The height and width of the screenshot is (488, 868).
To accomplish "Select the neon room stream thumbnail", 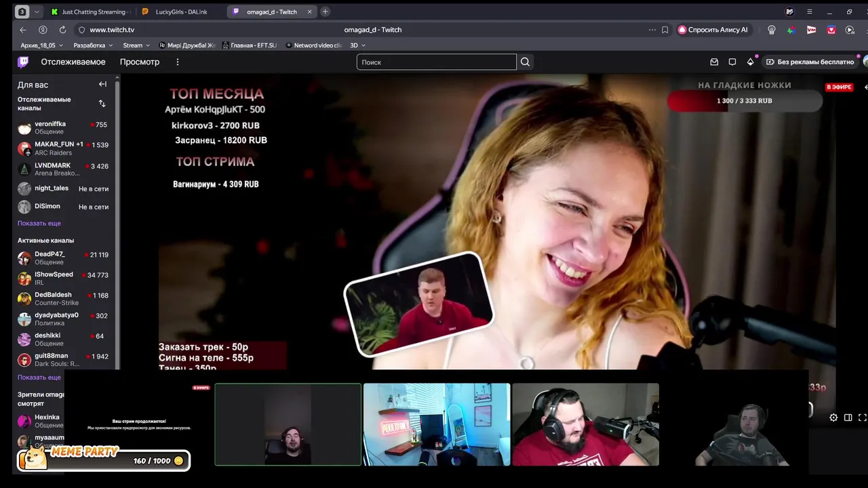I will [437, 424].
